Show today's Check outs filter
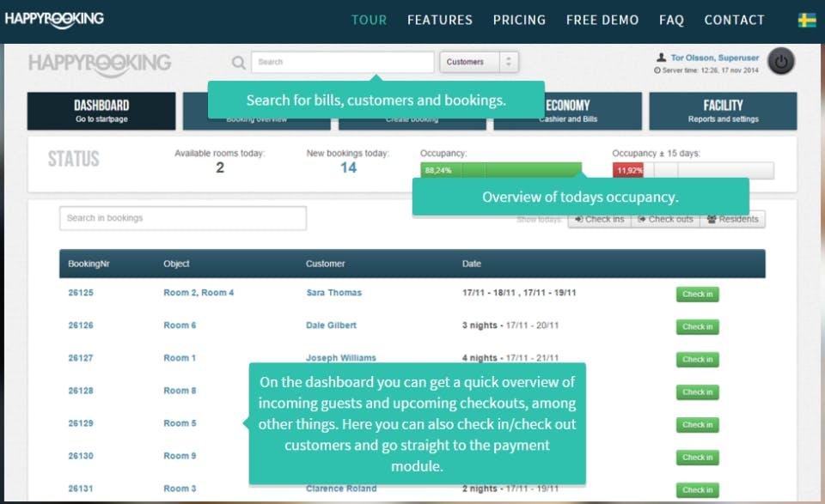825x504 pixels. tap(665, 219)
